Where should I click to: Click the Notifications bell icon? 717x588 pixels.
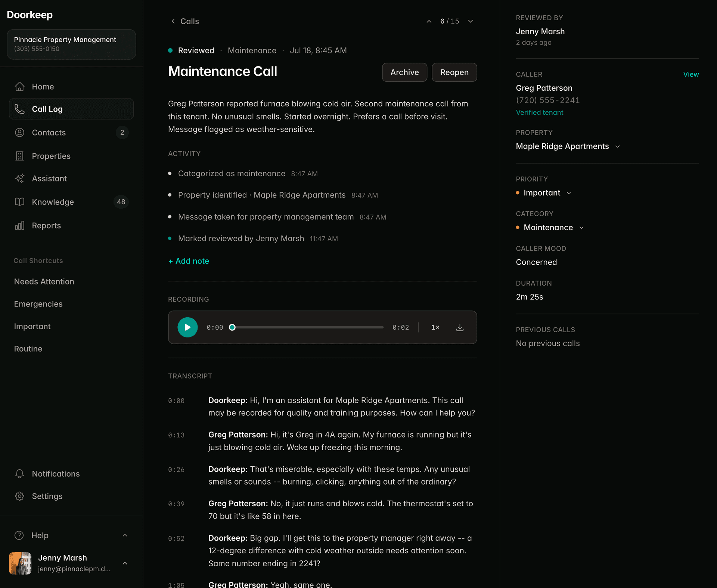click(x=19, y=474)
